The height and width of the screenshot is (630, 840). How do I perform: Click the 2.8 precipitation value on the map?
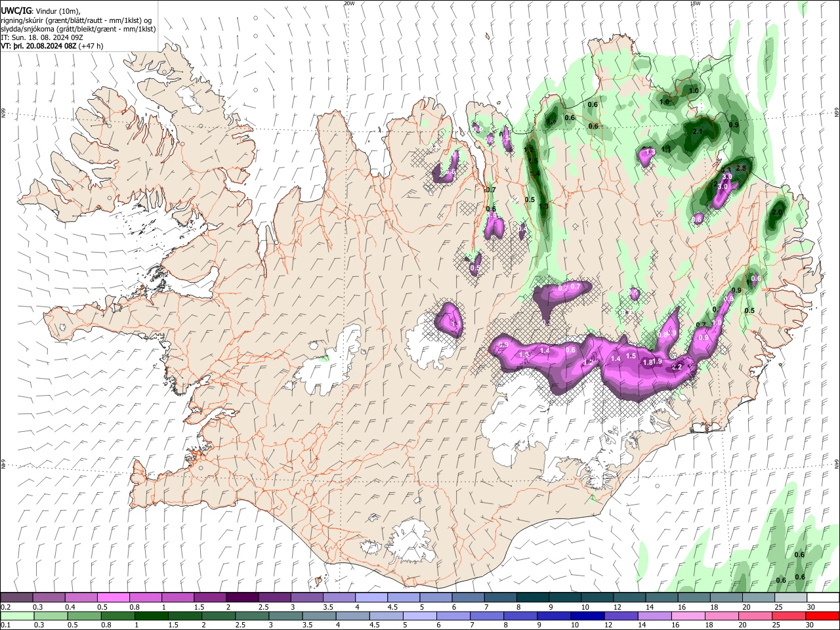[x=742, y=169]
